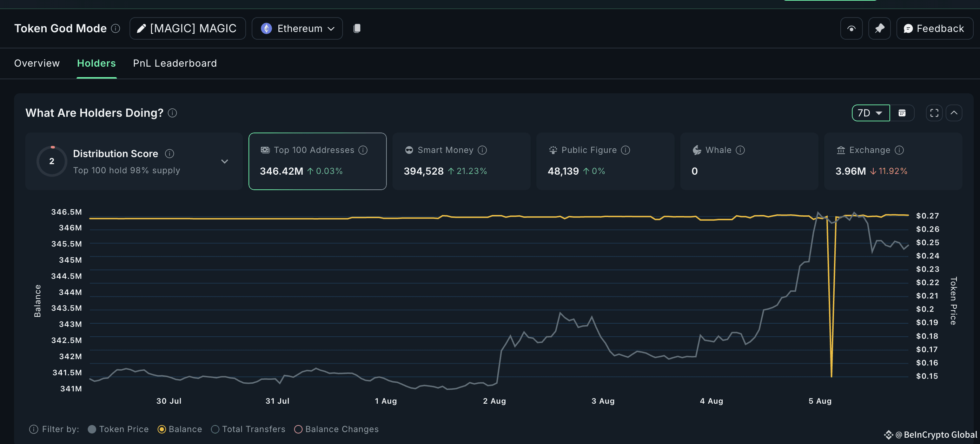Click the Public Figure people icon
Screen dimensions: 980x444
pos(553,150)
